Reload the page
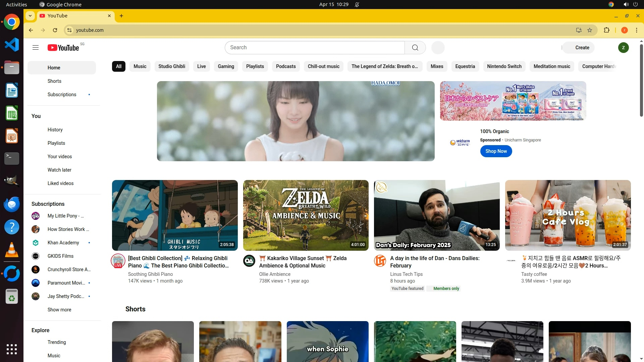 coord(55,30)
